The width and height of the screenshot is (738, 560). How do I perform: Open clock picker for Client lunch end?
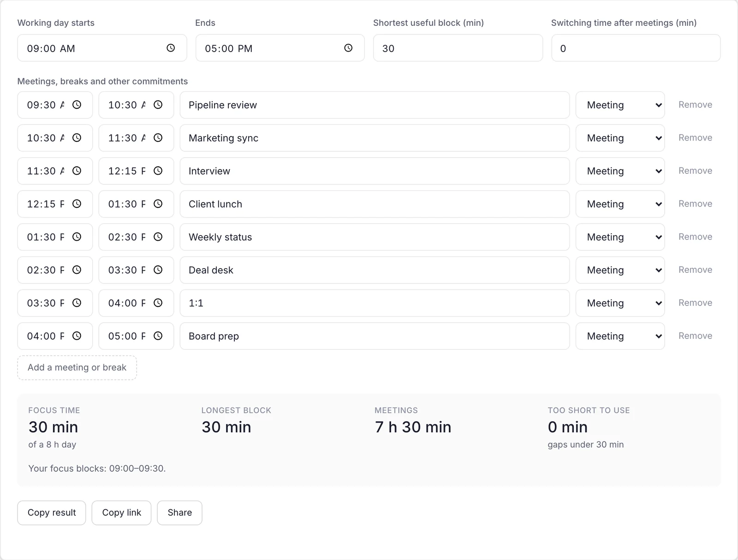click(158, 204)
